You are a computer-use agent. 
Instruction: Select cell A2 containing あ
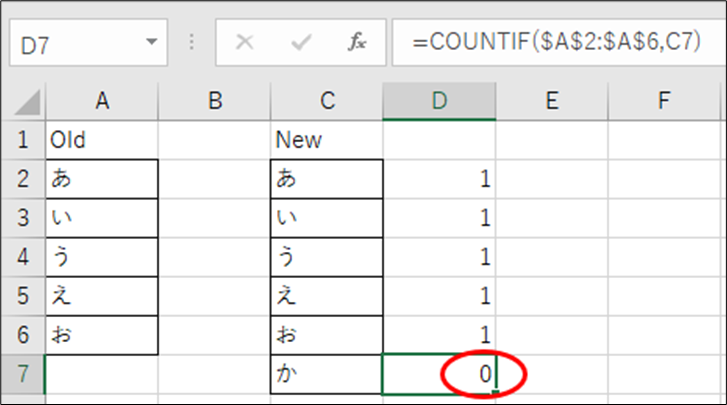[x=101, y=179]
